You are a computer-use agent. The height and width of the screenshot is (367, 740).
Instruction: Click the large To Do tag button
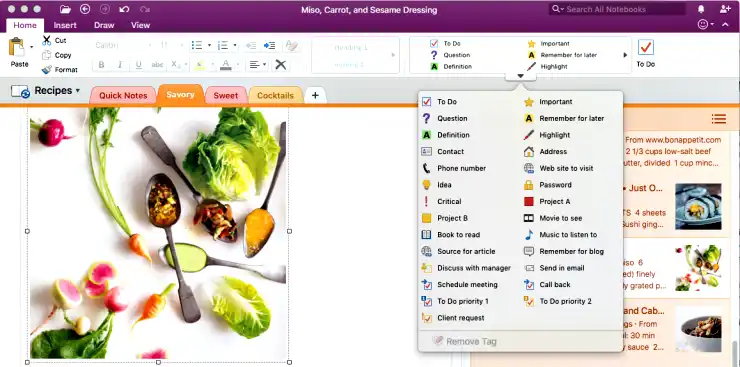(646, 53)
